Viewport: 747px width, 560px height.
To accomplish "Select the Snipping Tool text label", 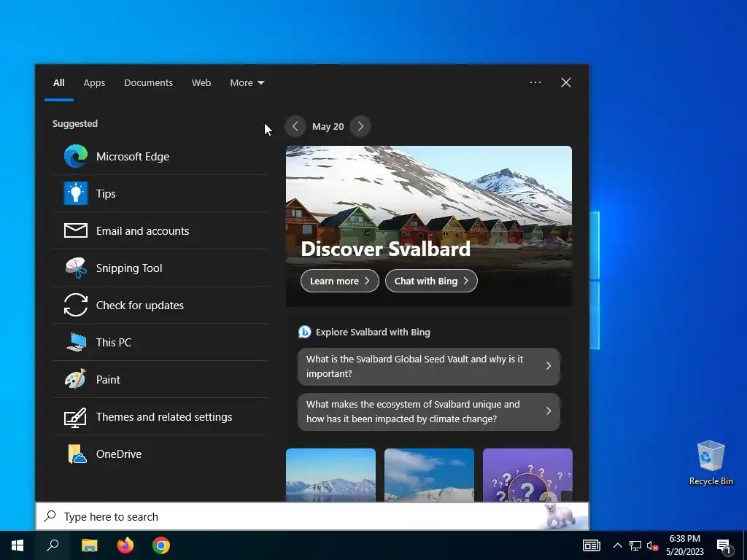I will [129, 268].
